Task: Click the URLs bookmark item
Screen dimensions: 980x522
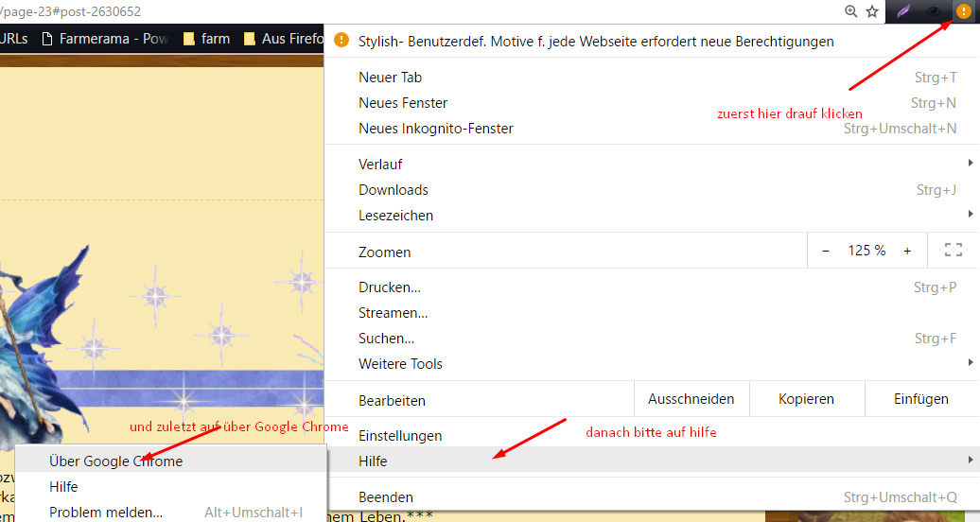Action: 14,39
